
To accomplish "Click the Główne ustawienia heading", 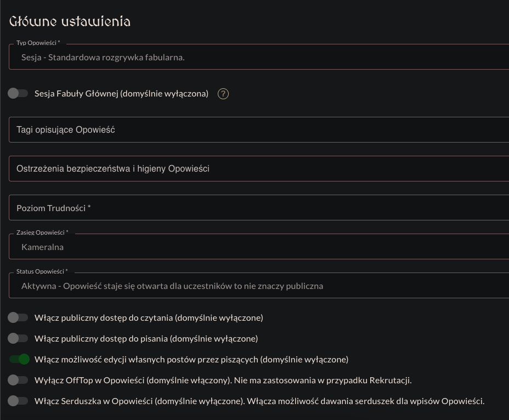I will [x=70, y=21].
